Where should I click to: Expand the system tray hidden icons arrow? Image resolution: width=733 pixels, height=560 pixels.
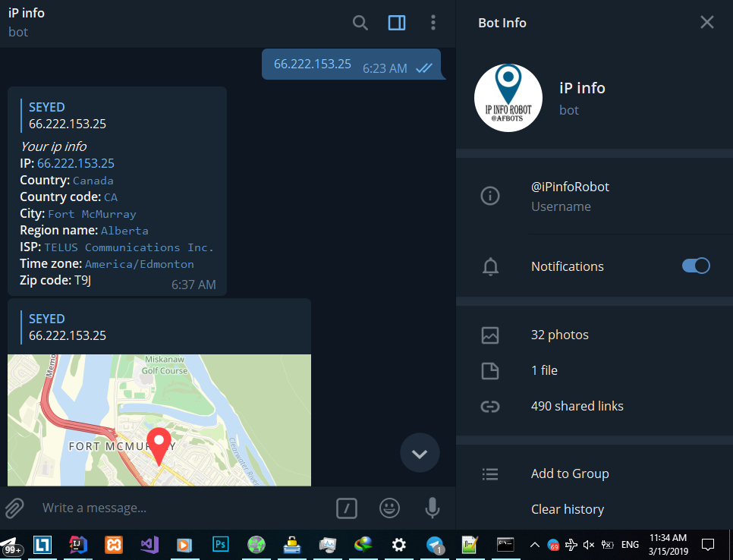click(x=535, y=545)
